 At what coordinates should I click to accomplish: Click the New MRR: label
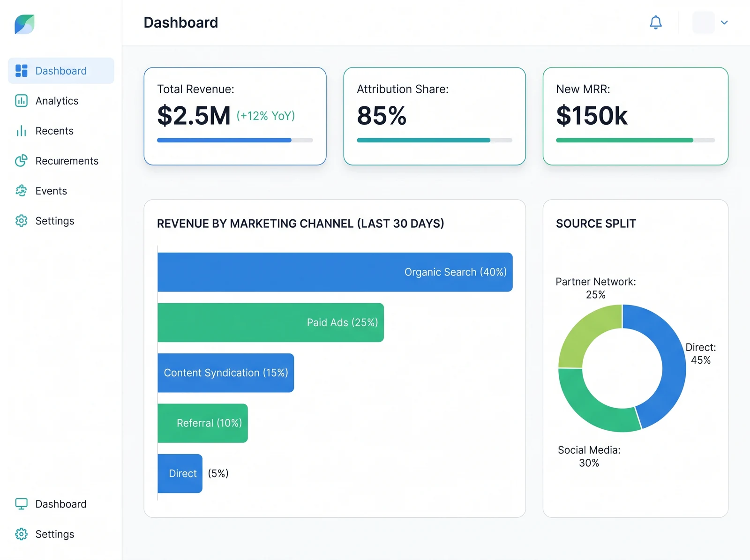point(583,89)
